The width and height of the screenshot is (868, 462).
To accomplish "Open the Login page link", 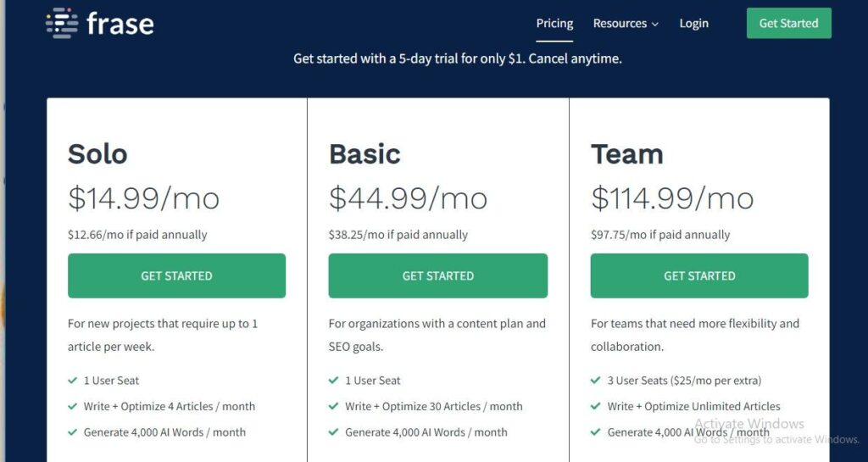I will (693, 24).
